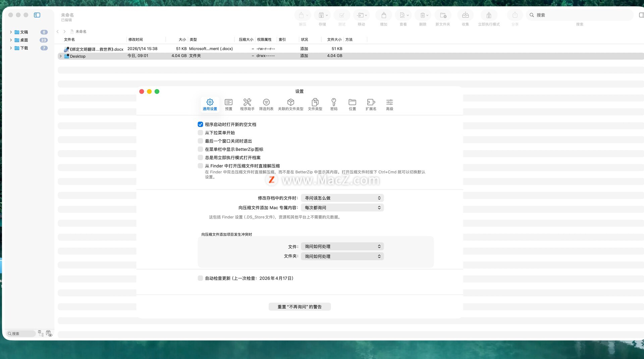Open the 文件夹 conflict handling dropdown

pyautogui.click(x=342, y=256)
